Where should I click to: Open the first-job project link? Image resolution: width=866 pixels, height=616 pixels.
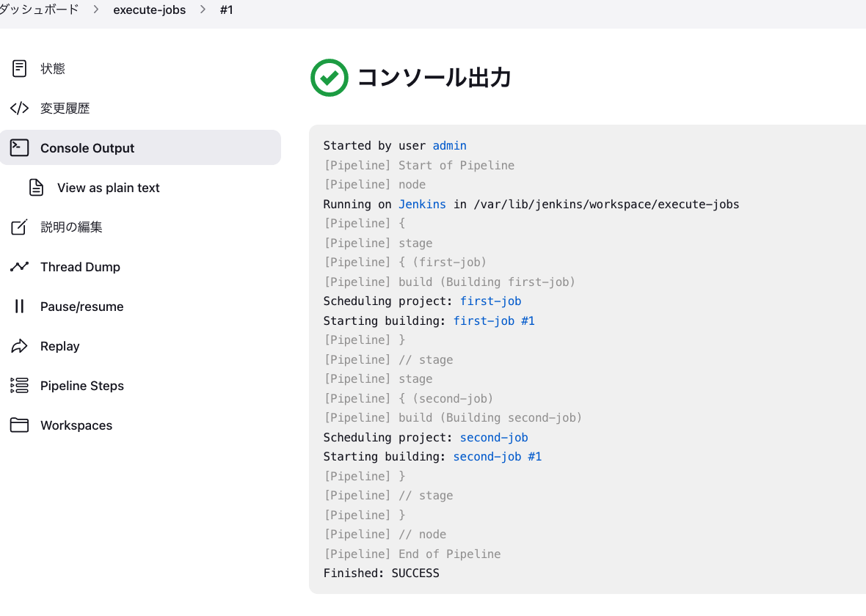click(x=490, y=301)
